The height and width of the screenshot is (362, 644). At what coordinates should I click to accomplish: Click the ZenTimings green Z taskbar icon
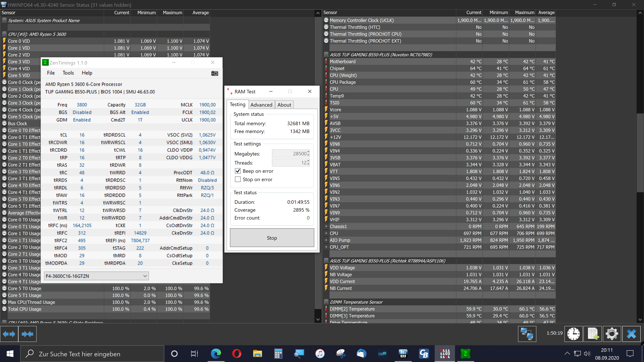pos(466,354)
